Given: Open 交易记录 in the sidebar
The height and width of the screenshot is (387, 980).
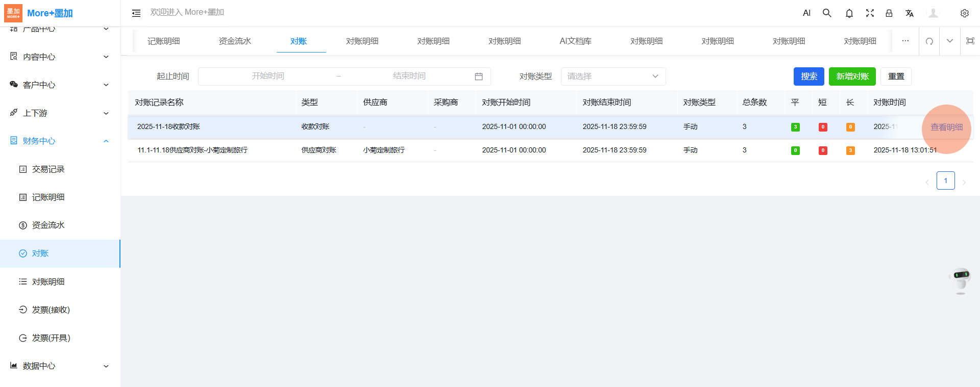Looking at the screenshot, I should [x=48, y=169].
